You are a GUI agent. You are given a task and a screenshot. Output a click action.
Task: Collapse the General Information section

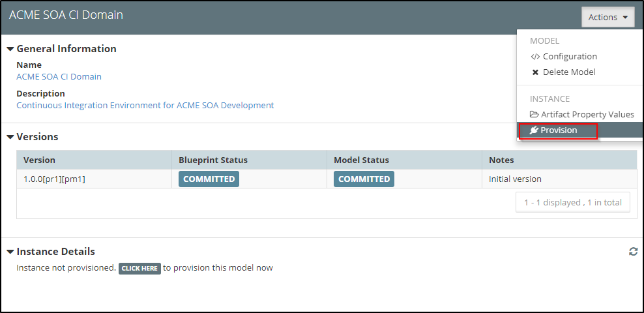[10, 49]
